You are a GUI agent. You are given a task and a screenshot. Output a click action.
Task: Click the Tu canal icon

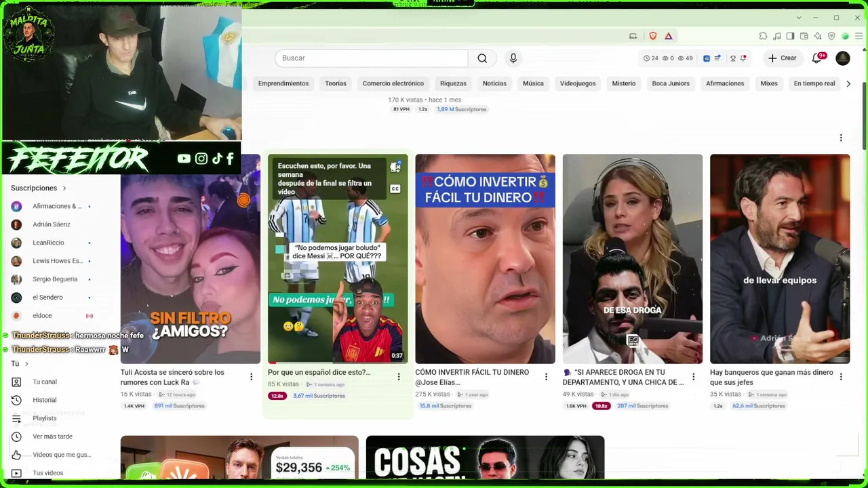pos(16,382)
